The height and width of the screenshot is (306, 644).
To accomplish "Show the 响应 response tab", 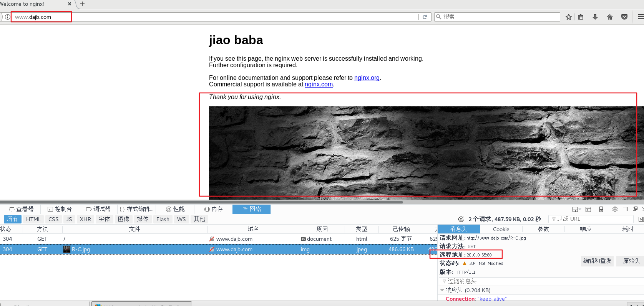I will pos(586,229).
